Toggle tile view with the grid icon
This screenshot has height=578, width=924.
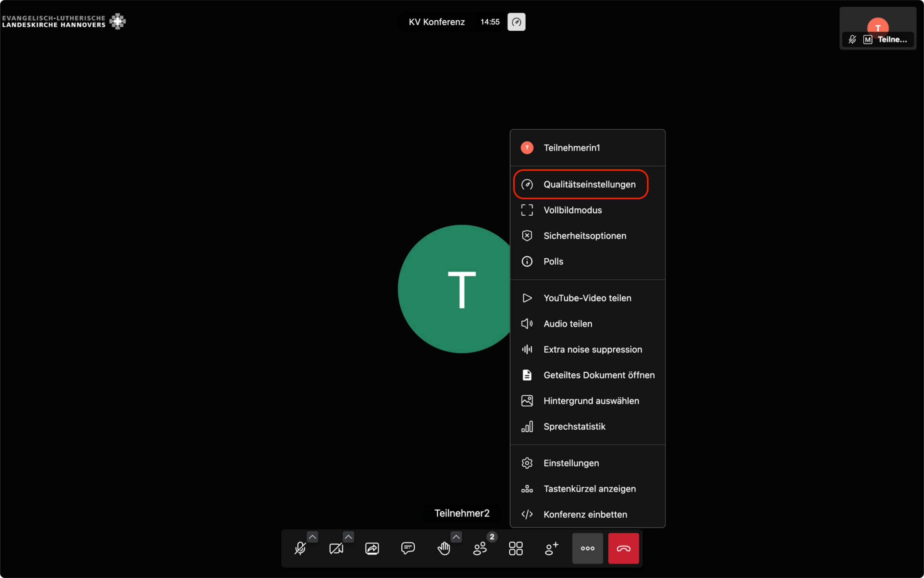click(515, 548)
